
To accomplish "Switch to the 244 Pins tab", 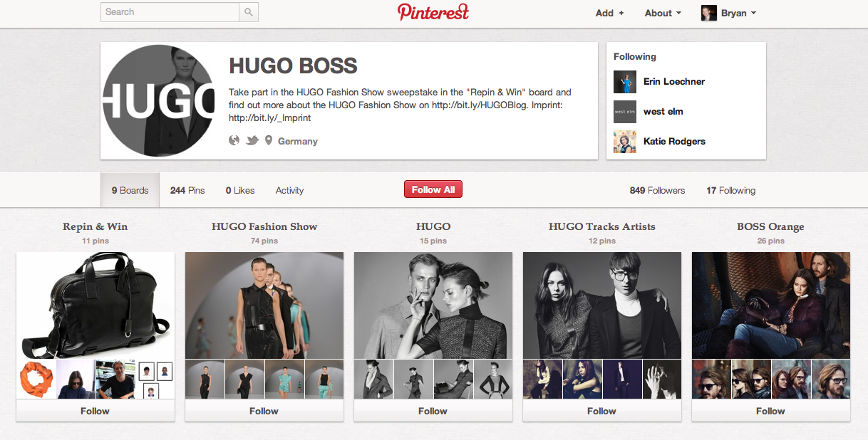I will (187, 190).
